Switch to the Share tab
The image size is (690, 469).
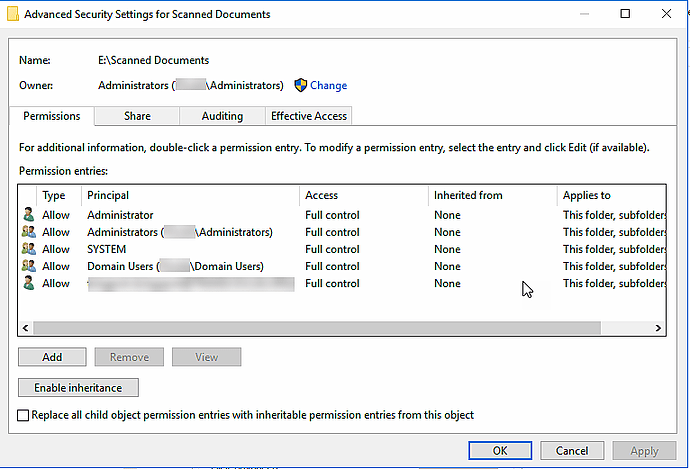(x=137, y=116)
